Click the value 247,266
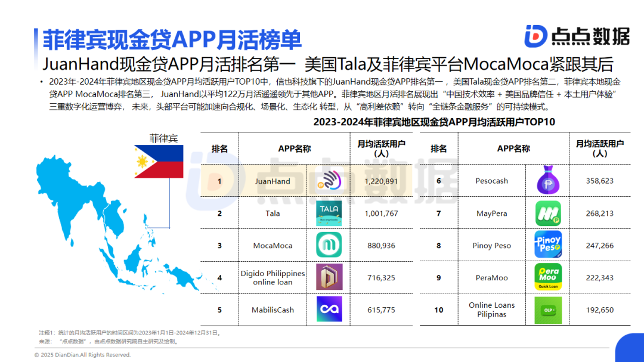The image size is (644, 362). click(x=600, y=245)
